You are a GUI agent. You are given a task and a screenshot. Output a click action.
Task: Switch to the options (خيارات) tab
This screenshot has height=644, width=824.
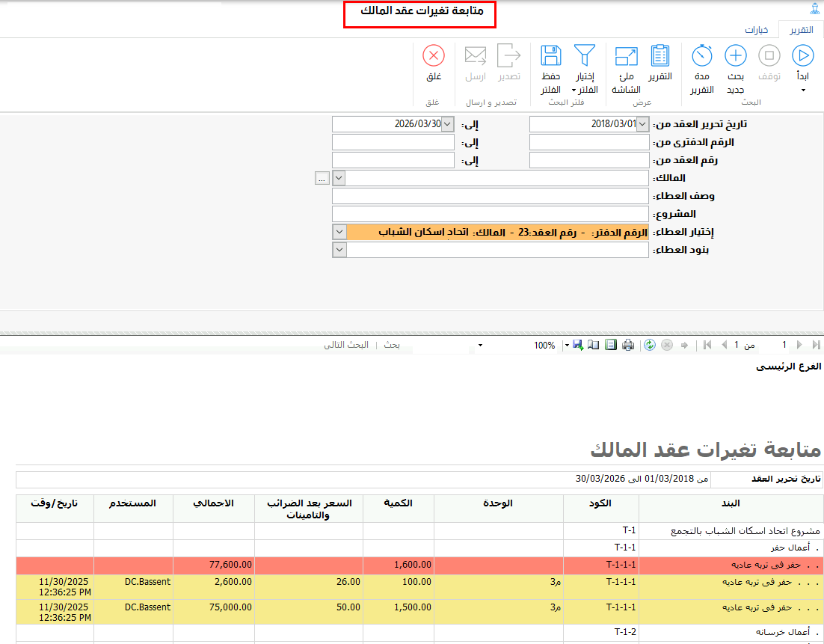pyautogui.click(x=757, y=31)
